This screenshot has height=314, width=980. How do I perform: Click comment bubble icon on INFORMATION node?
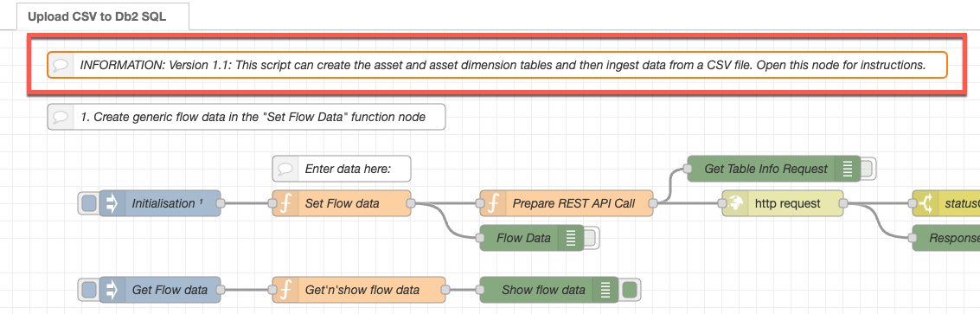tap(60, 65)
